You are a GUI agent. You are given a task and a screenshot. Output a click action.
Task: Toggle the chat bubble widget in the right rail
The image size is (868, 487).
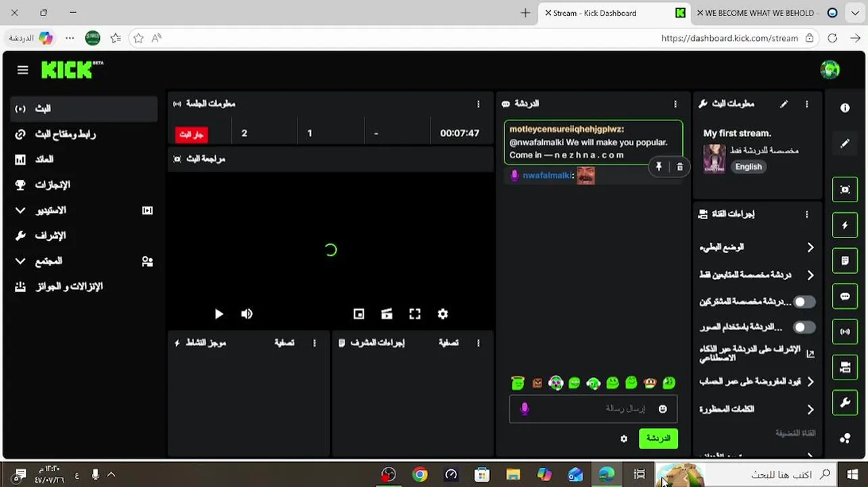point(845,296)
